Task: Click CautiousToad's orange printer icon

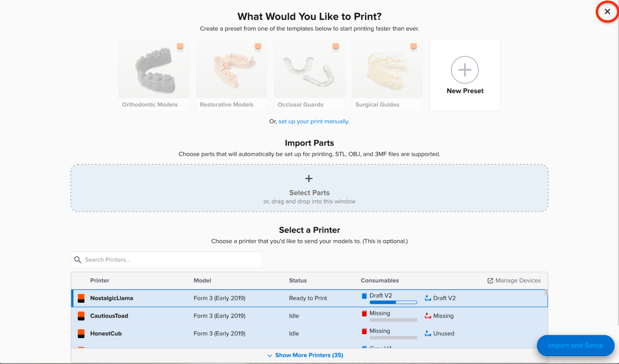Action: (x=81, y=316)
